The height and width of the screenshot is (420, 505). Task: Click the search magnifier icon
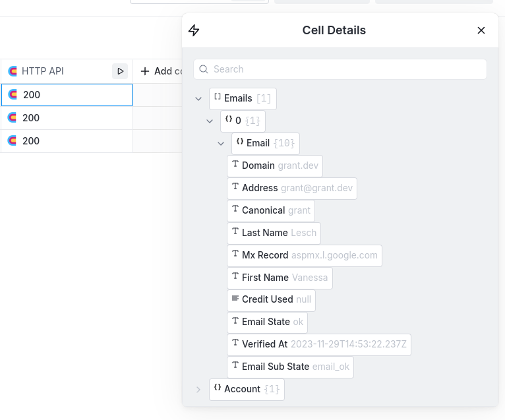[204, 69]
